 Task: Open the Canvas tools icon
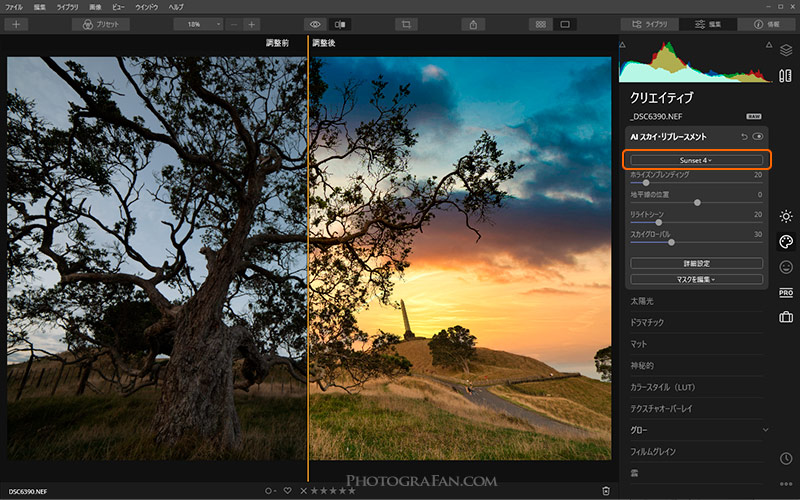(x=786, y=76)
